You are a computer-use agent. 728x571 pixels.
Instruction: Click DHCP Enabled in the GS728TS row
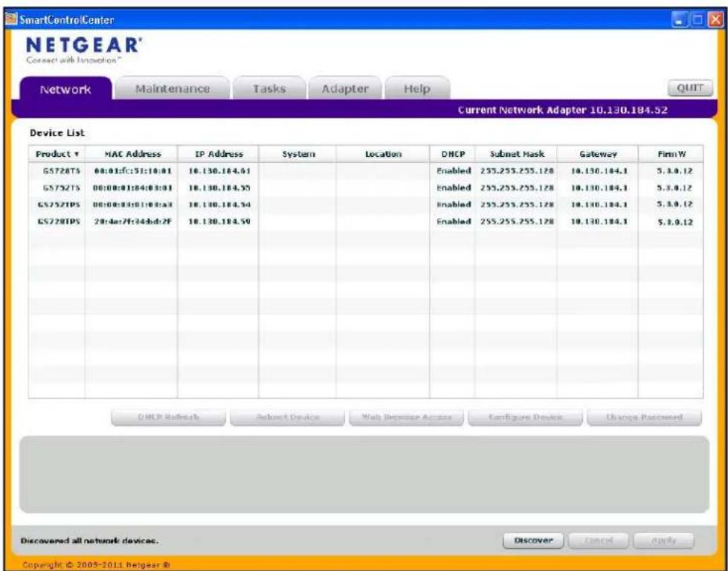pyautogui.click(x=454, y=171)
